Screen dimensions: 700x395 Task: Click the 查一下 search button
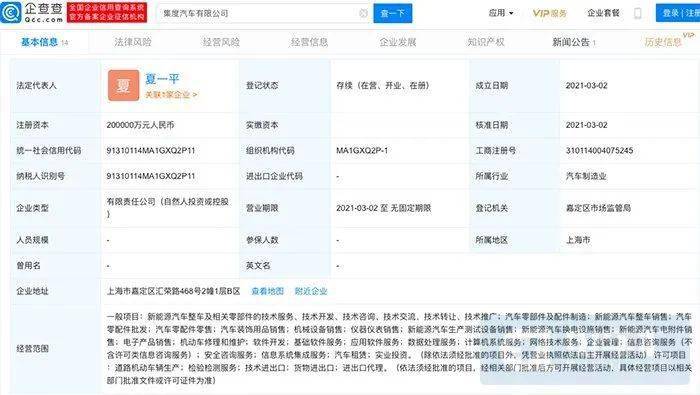(x=393, y=13)
